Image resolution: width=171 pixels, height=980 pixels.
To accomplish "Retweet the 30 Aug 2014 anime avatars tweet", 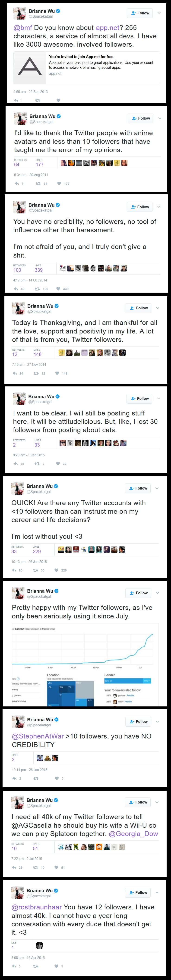I will click(x=38, y=184).
